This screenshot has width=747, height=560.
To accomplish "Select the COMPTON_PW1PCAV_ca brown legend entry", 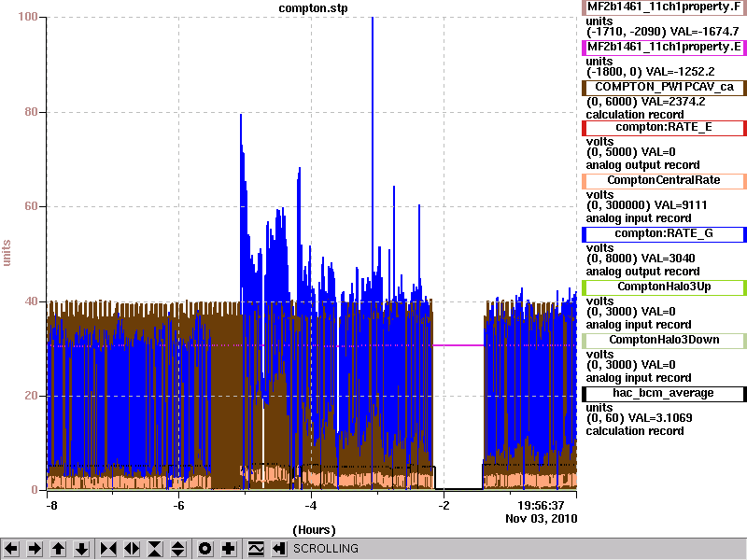I will 664,88.
